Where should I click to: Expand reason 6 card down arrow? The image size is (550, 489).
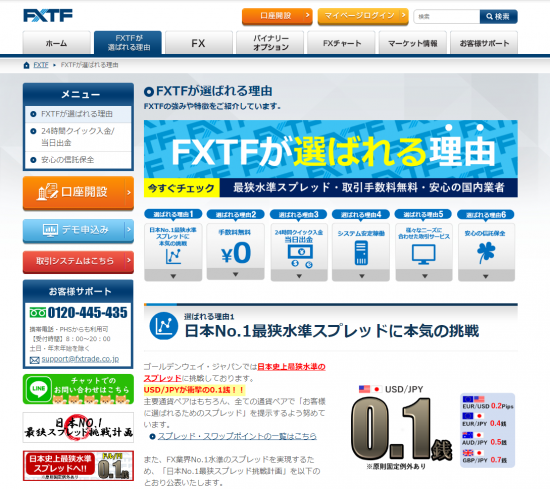(486, 276)
